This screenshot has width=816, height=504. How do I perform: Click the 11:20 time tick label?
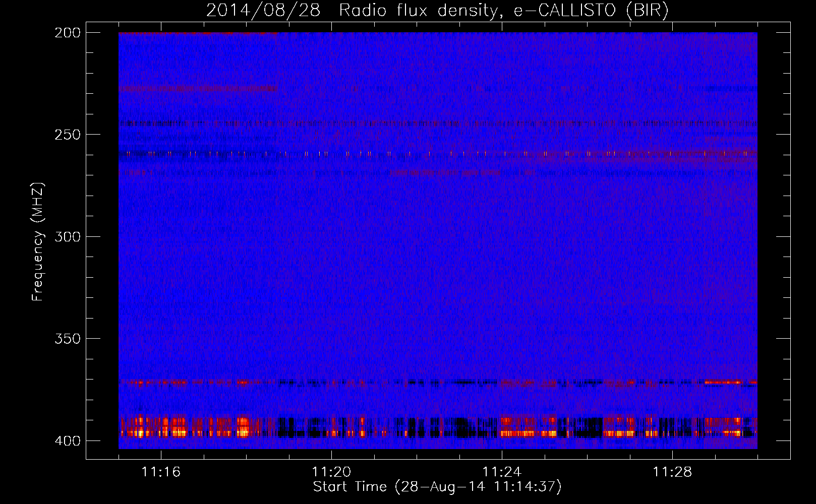click(x=331, y=472)
